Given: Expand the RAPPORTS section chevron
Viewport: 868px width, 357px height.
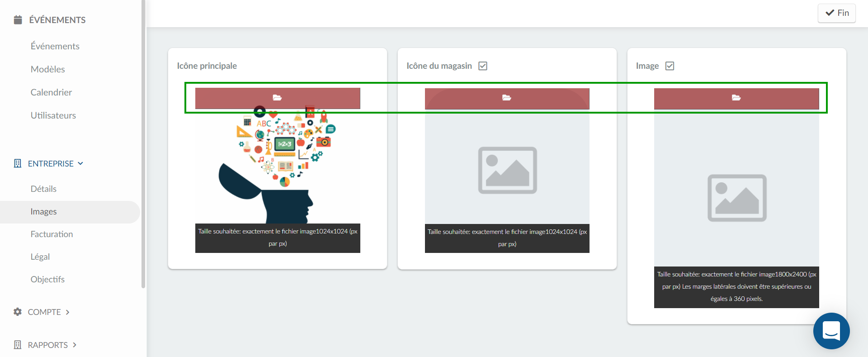Looking at the screenshot, I should pyautogui.click(x=75, y=345).
